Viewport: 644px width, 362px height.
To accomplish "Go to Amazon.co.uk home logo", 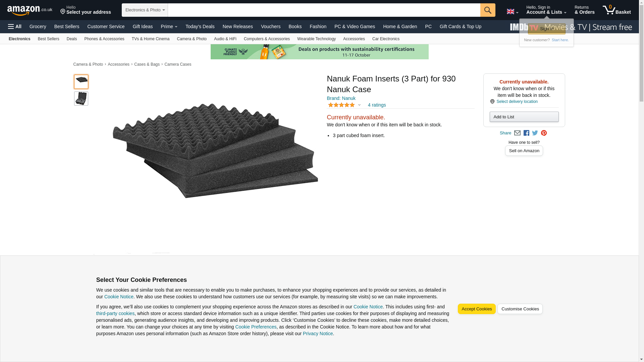I will point(30,10).
